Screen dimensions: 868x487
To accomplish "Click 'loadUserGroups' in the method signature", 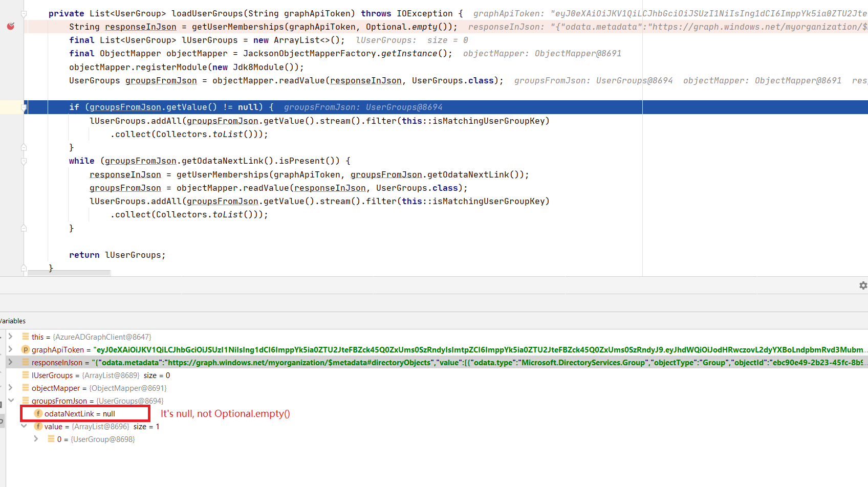I will coord(207,13).
